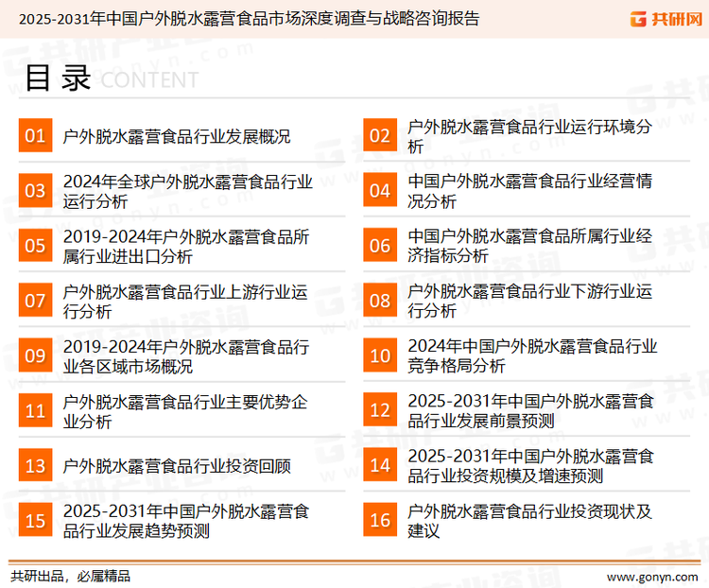This screenshot has width=709, height=588.
Task: Click the orange 10 number box
Action: 380,355
